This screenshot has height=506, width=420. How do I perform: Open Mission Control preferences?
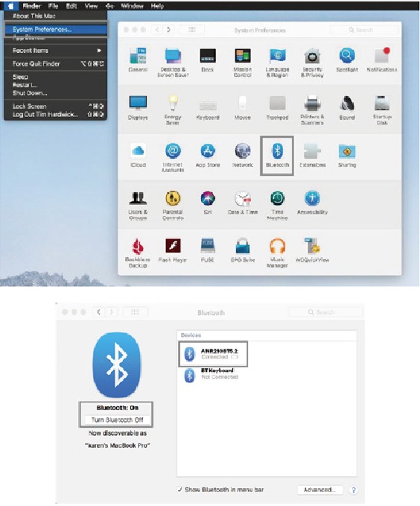[x=243, y=63]
